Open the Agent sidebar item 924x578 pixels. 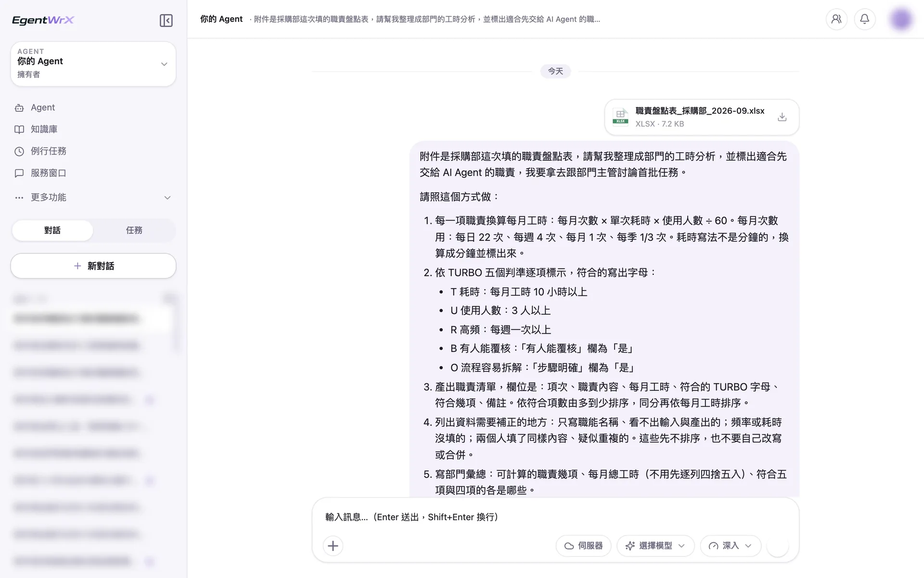pyautogui.click(x=93, y=107)
